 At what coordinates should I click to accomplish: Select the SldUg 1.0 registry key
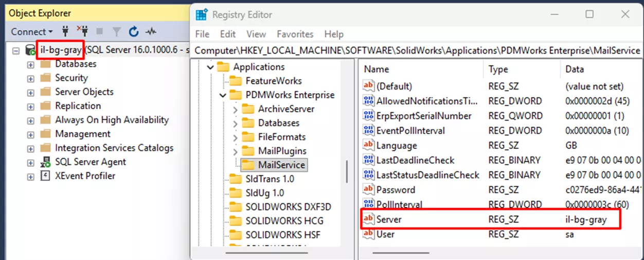[x=265, y=193]
